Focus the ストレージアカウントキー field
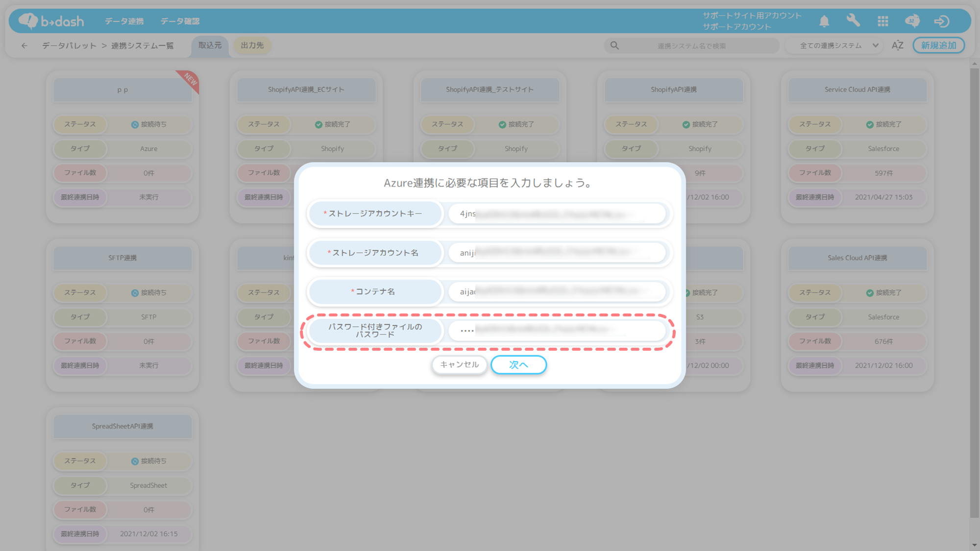Image resolution: width=980 pixels, height=551 pixels. coord(557,214)
